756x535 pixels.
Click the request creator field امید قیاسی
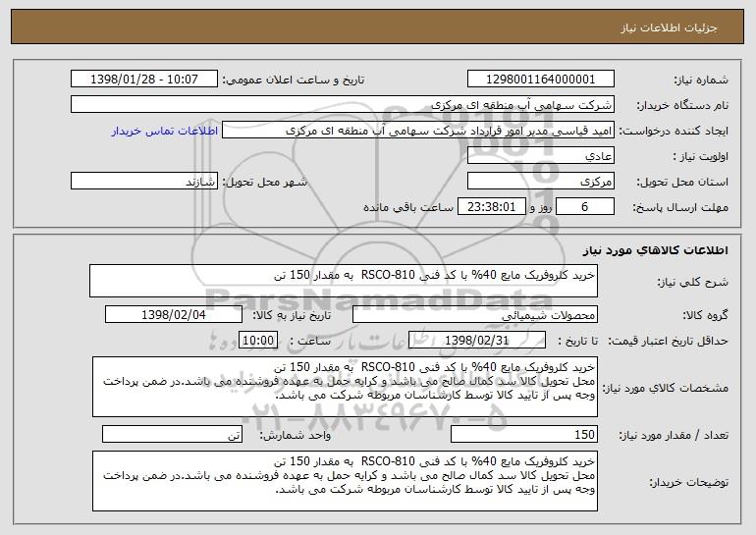[418, 131]
